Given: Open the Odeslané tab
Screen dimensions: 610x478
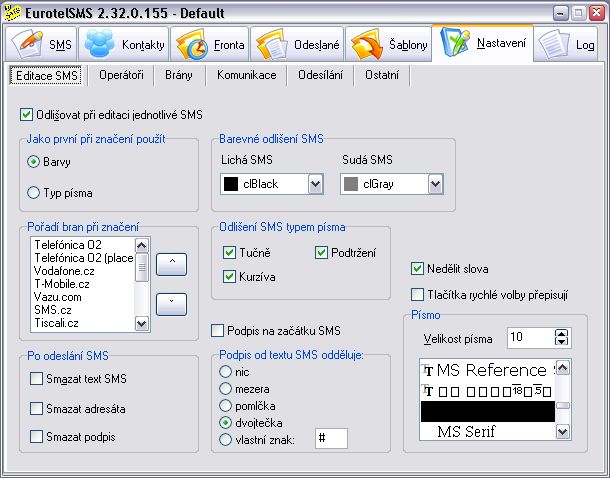Looking at the screenshot, I should pyautogui.click(x=297, y=44).
